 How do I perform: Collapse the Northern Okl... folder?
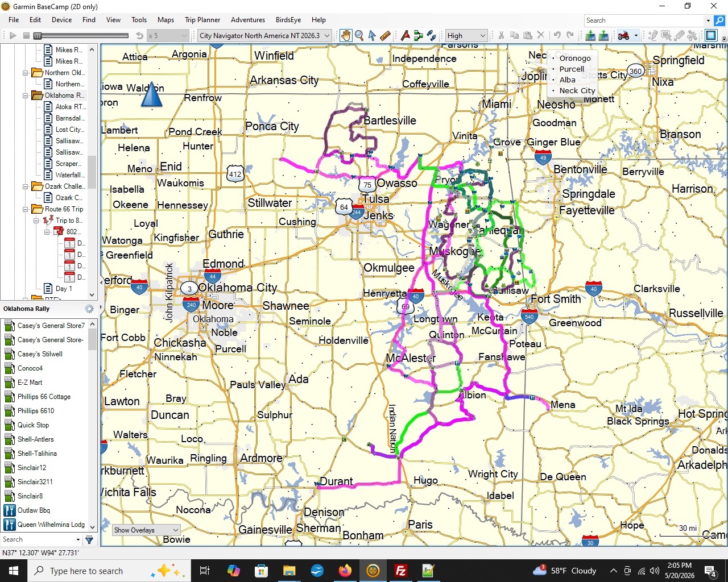coord(26,73)
